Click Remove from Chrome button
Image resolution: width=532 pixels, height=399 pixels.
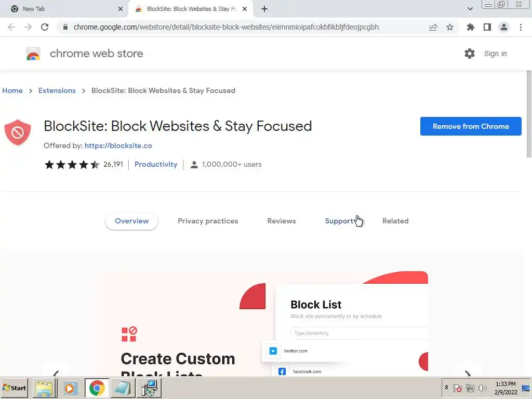[x=471, y=126]
